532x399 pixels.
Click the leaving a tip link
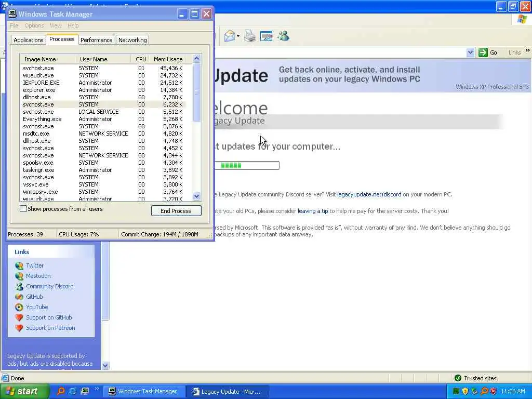point(313,211)
